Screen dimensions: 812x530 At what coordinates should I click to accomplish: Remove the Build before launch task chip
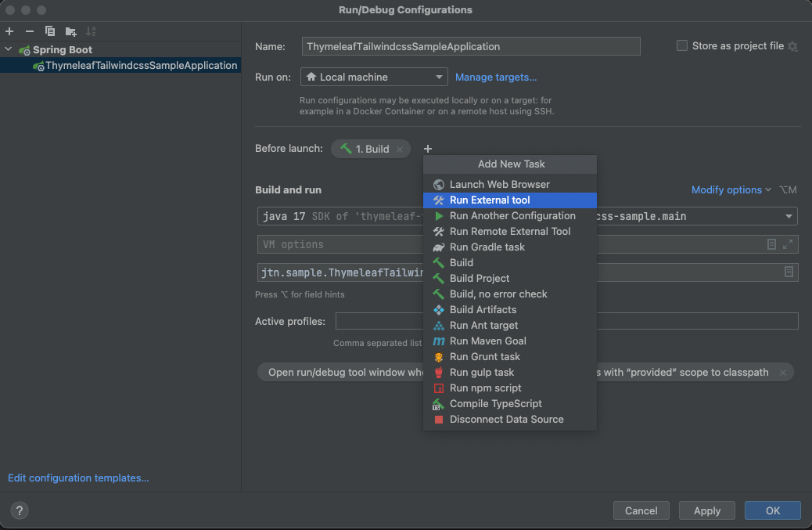click(x=399, y=149)
